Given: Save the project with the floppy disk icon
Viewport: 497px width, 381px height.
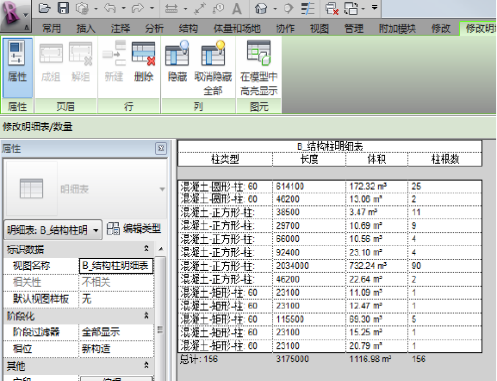Looking at the screenshot, I should (63, 8).
